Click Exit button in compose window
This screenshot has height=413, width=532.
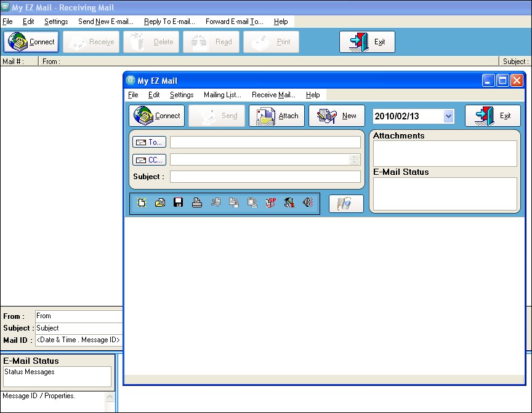[493, 116]
